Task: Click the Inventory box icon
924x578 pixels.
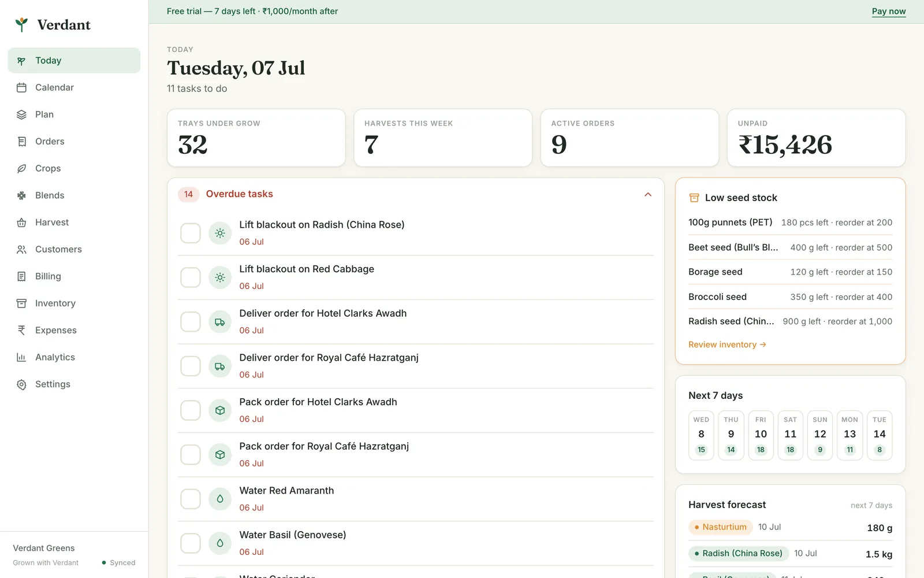Action: point(21,303)
